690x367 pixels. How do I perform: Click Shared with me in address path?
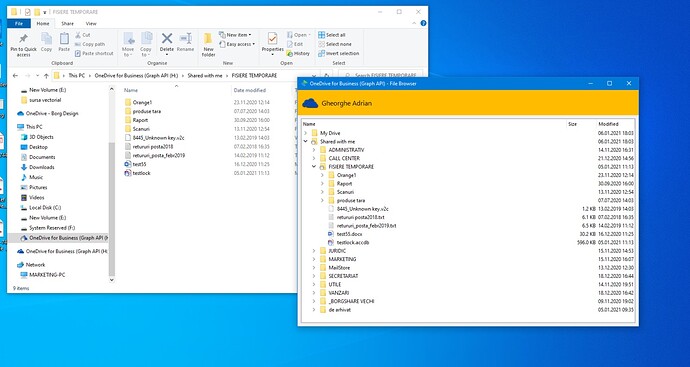coord(205,76)
